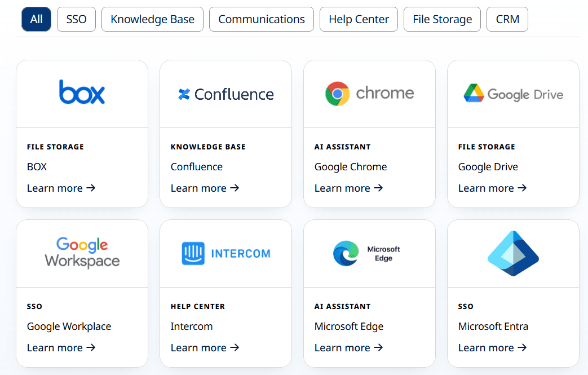Click the Google Workspace logo
This screenshot has height=375, width=588.
82,253
